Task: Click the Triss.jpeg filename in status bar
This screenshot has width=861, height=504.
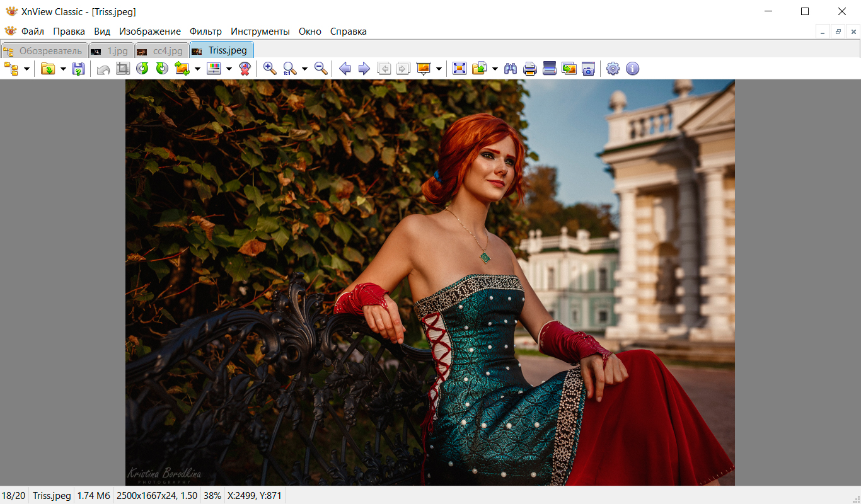Action: [52, 496]
